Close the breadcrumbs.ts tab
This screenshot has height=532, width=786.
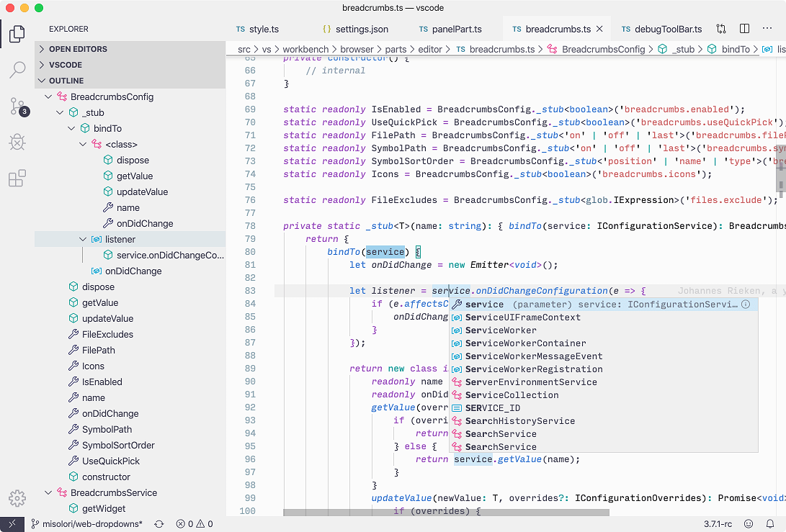tap(600, 30)
